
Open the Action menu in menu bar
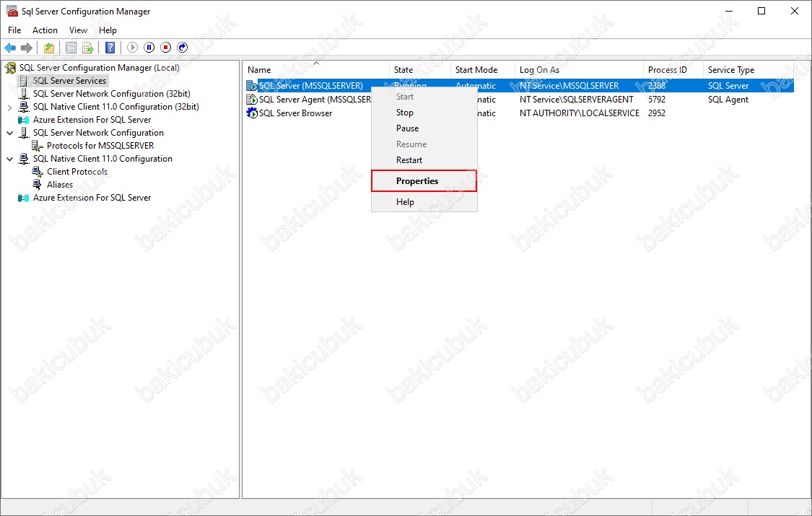coord(45,30)
